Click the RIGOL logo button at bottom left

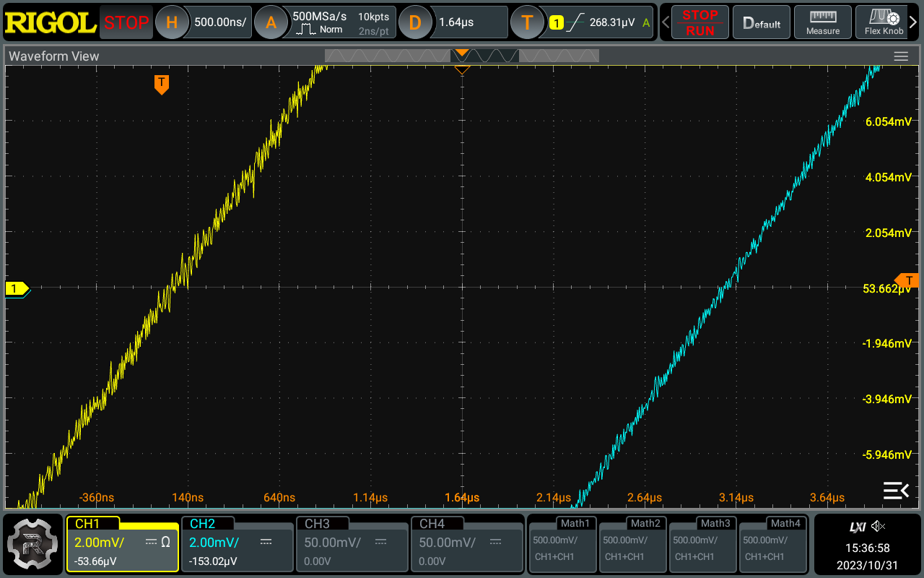click(32, 544)
